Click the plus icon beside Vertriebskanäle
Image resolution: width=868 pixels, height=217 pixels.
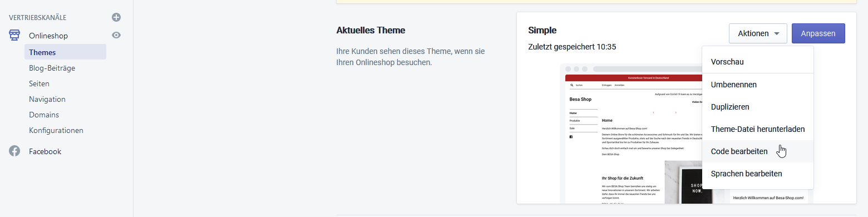(x=116, y=17)
